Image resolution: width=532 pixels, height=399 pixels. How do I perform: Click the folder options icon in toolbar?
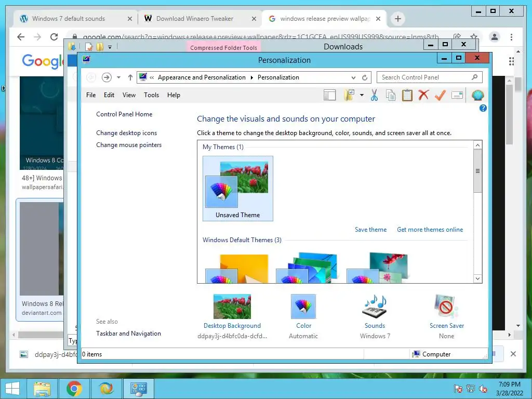349,96
